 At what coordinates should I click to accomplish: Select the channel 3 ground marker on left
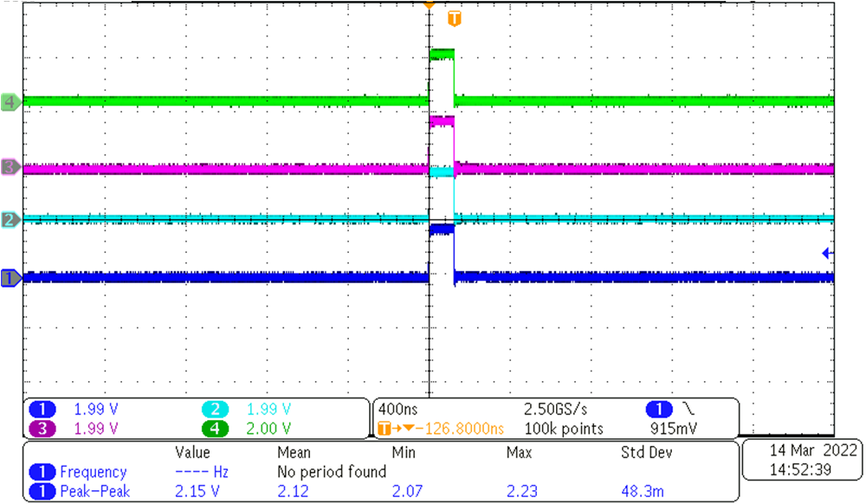point(8,169)
